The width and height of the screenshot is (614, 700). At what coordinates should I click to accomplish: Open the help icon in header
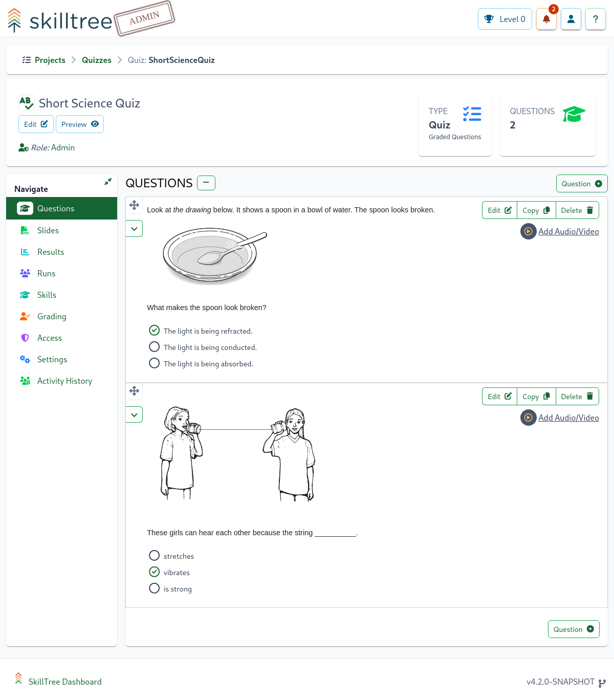[x=596, y=19]
